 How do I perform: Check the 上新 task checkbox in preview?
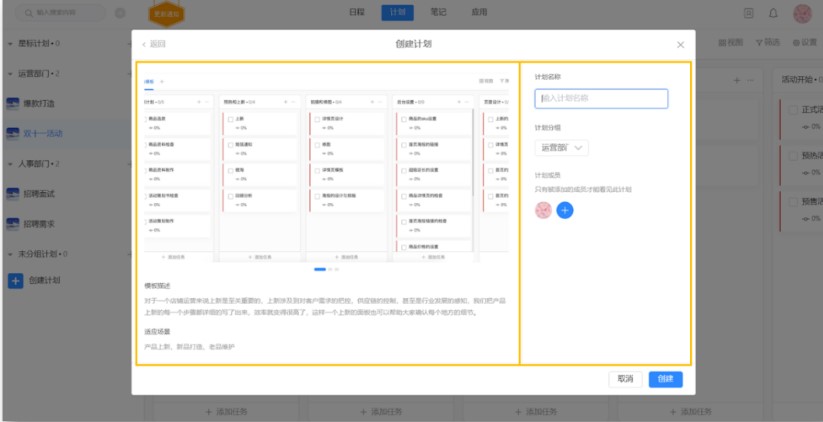point(231,119)
